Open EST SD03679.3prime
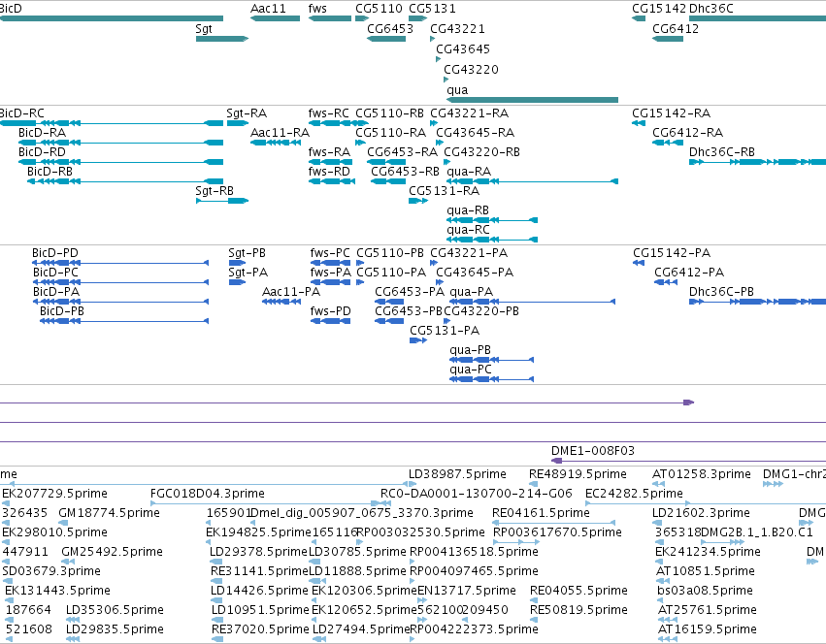This screenshot has width=826, height=644. [51, 571]
